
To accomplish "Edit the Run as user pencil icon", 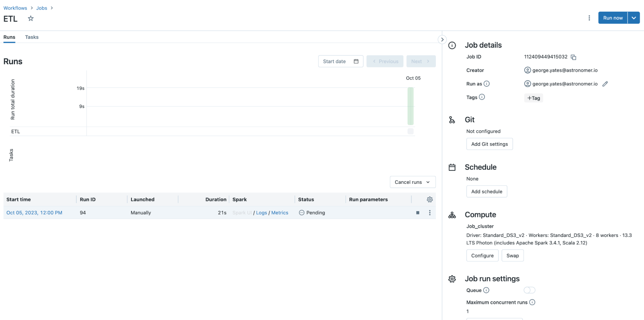I will click(605, 84).
